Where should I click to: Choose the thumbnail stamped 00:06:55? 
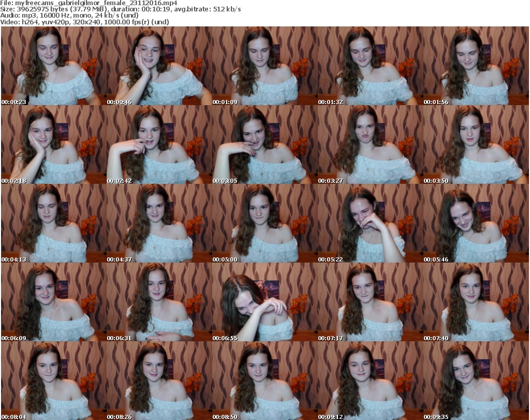pyautogui.click(x=264, y=302)
